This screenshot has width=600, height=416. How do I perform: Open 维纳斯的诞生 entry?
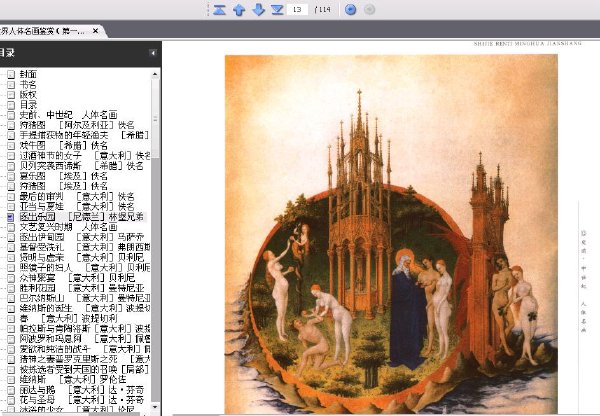click(x=85, y=308)
